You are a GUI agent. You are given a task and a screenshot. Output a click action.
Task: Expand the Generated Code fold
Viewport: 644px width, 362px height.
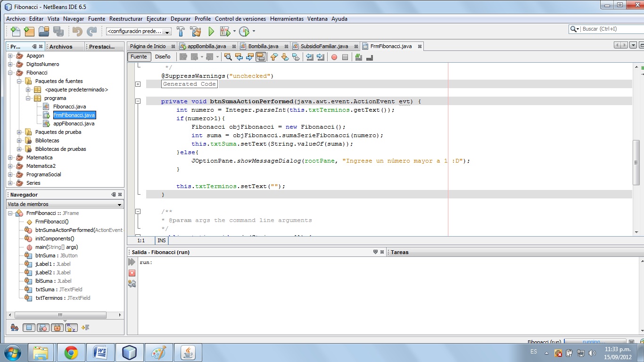(x=137, y=84)
